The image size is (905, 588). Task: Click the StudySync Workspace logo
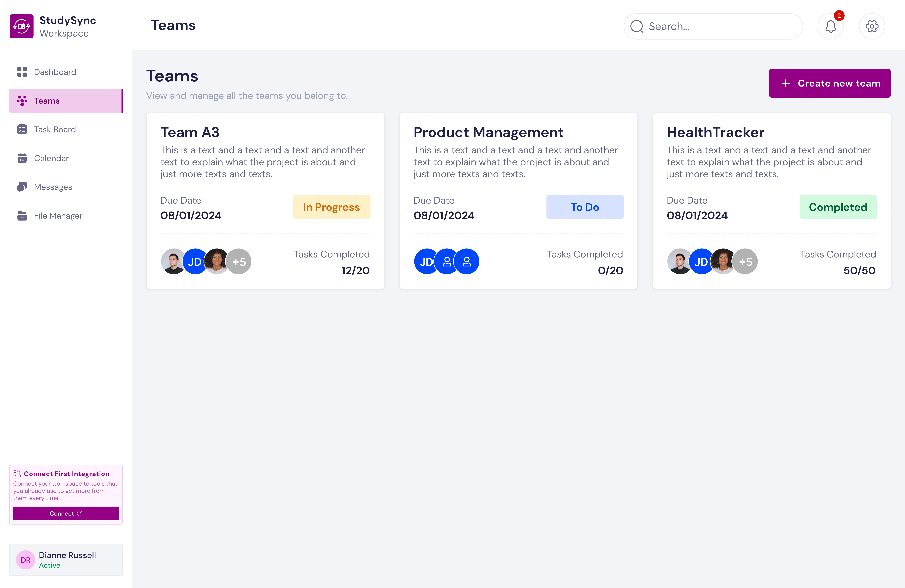(22, 26)
